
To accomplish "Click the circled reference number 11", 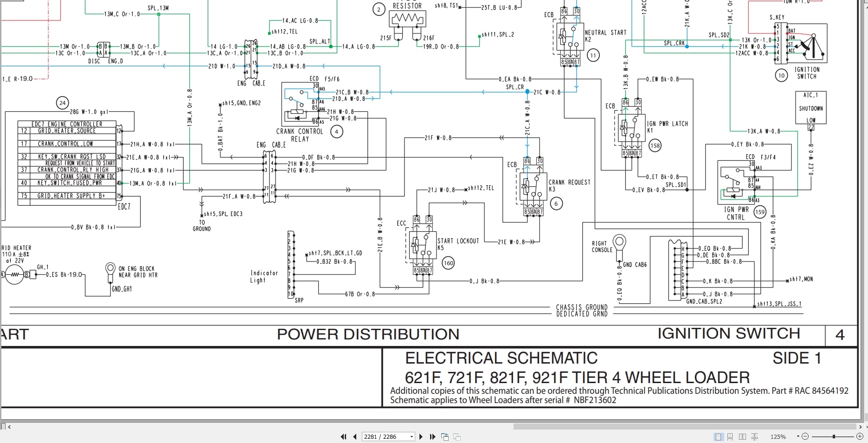I will (x=593, y=56).
